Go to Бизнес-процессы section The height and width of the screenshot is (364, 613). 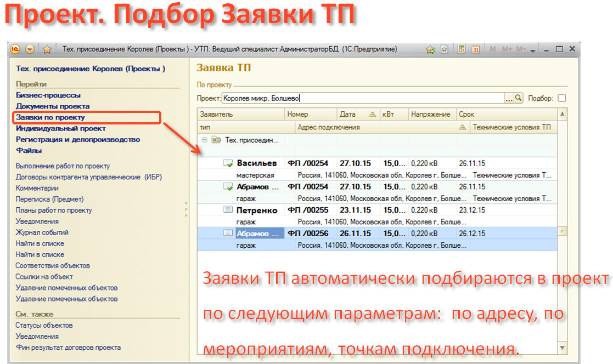(x=48, y=95)
